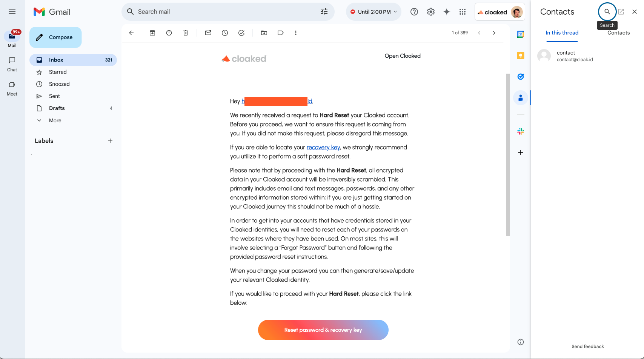
Task: Open Google Calendar side panel icon
Action: coord(521,34)
